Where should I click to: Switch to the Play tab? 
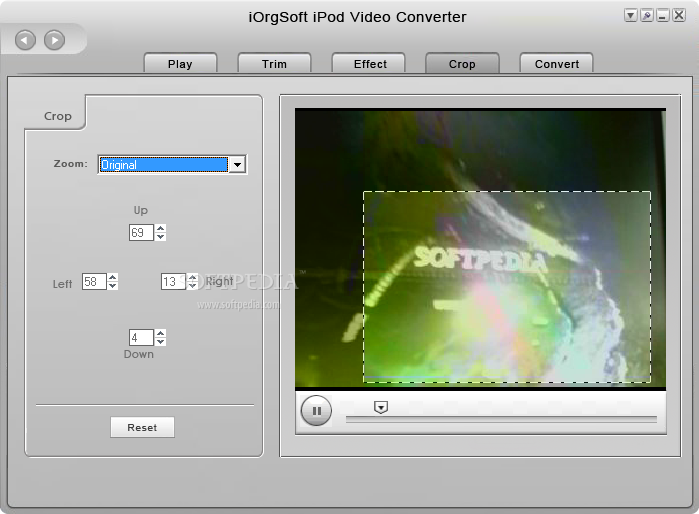tap(180, 64)
